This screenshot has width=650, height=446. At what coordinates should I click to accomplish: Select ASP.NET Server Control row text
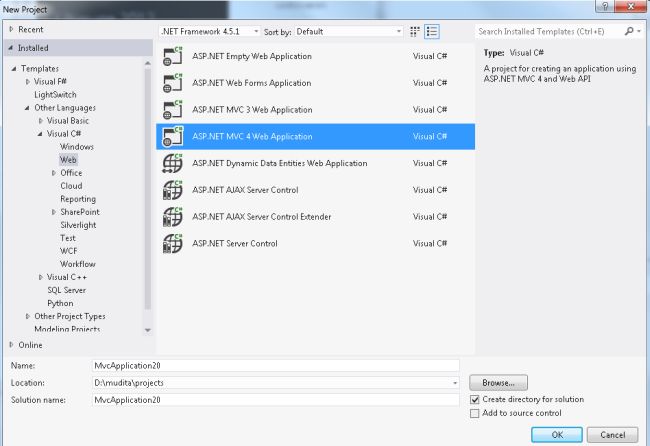pos(235,243)
